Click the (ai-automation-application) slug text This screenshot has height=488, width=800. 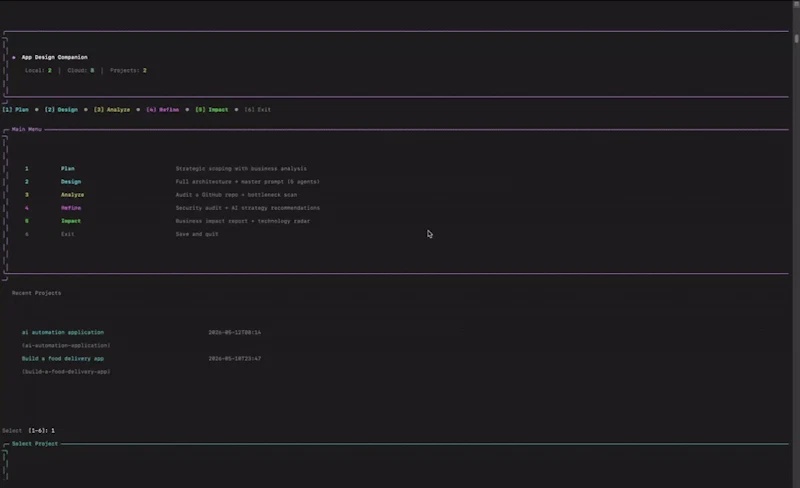coord(66,346)
